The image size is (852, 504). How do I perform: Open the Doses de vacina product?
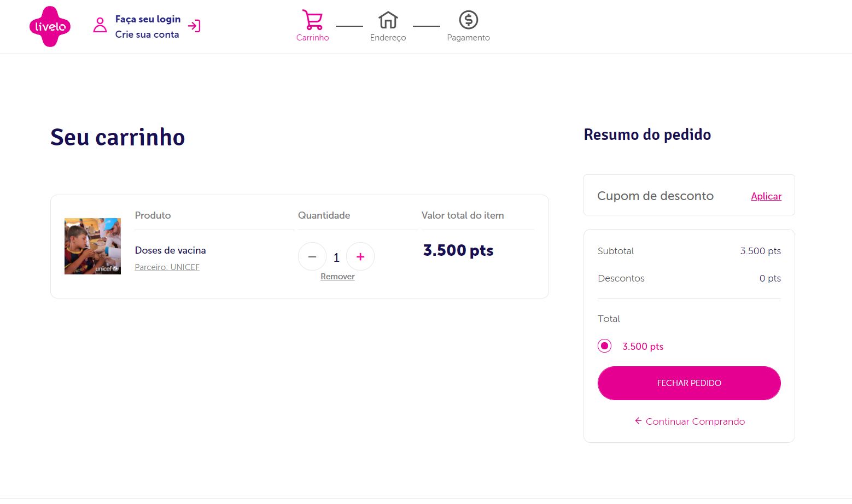click(171, 250)
